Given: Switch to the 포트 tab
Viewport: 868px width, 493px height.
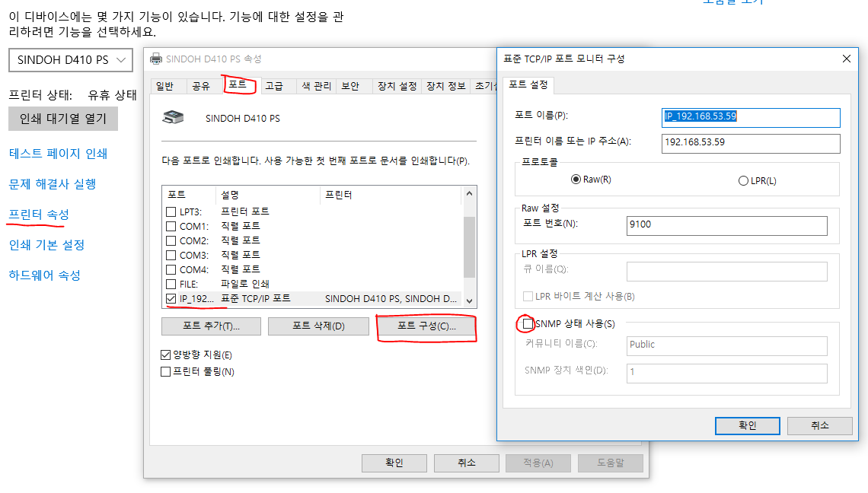Looking at the screenshot, I should tap(238, 85).
